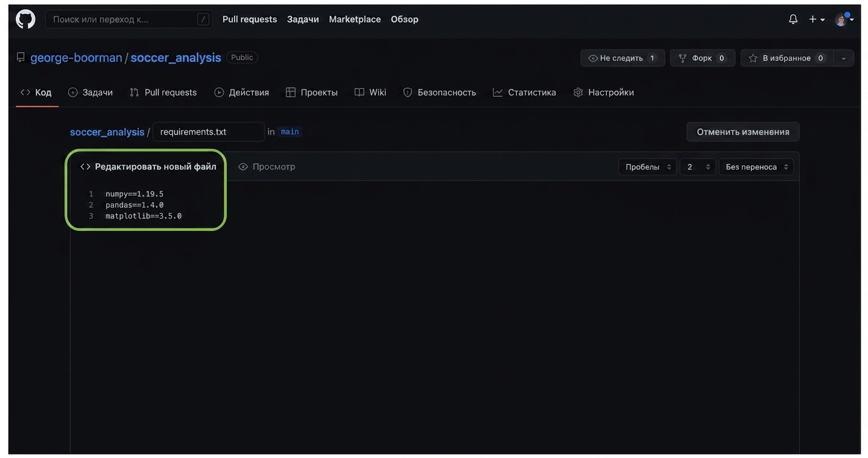This screenshot has width=868, height=458.
Task: Expand the dropdown next to В избранное
Action: click(x=844, y=58)
